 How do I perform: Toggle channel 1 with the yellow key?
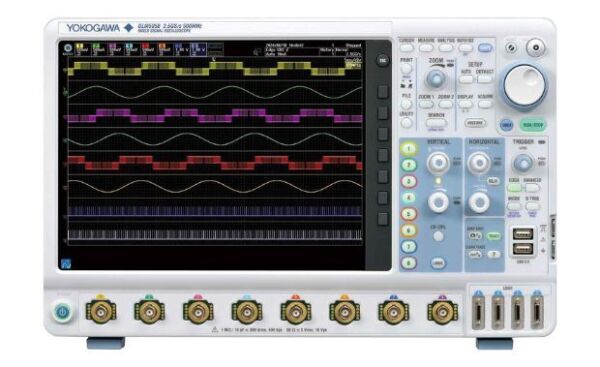coord(409,148)
